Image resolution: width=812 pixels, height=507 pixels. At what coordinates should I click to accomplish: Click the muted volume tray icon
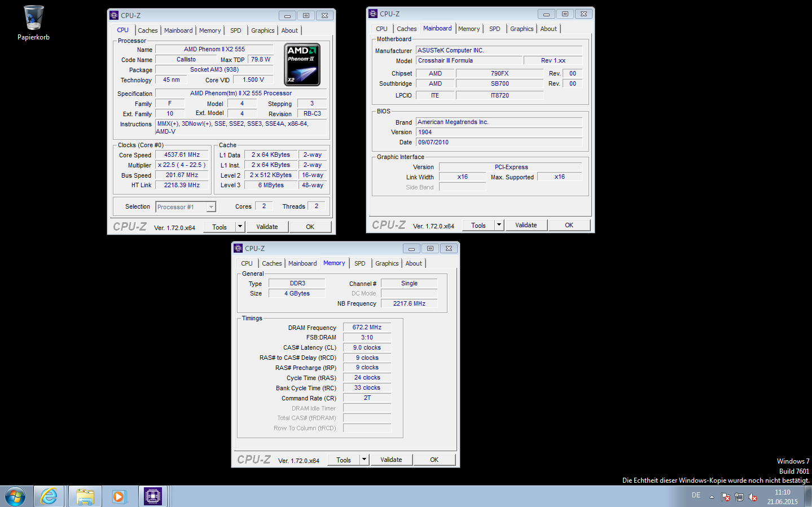point(753,497)
